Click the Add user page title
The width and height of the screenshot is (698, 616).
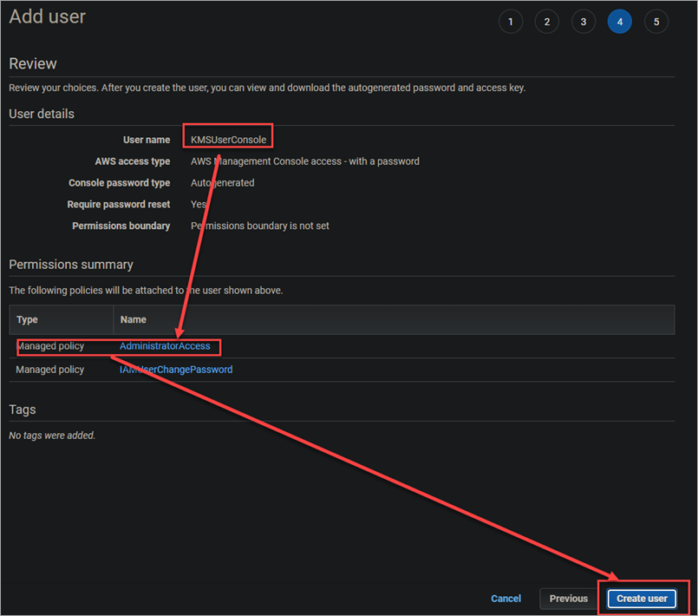[x=47, y=17]
